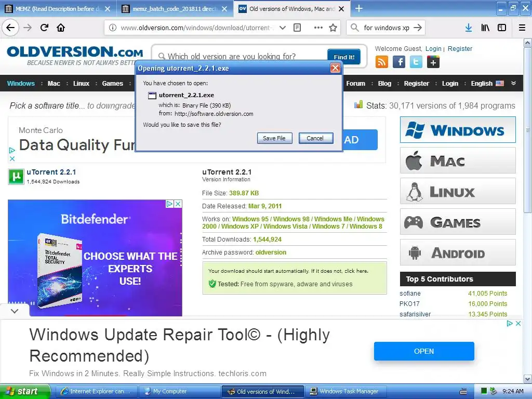The height and width of the screenshot is (399, 532).
Task: Open the Games category sidebar button
Action: point(458,221)
